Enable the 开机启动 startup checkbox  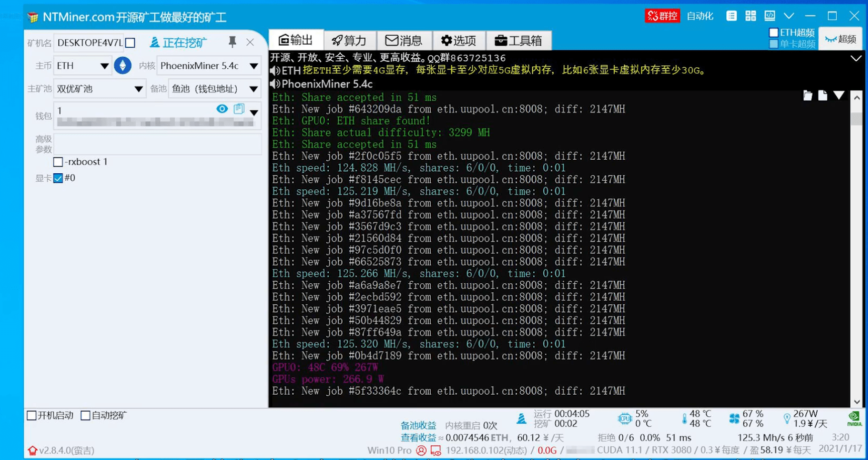32,416
